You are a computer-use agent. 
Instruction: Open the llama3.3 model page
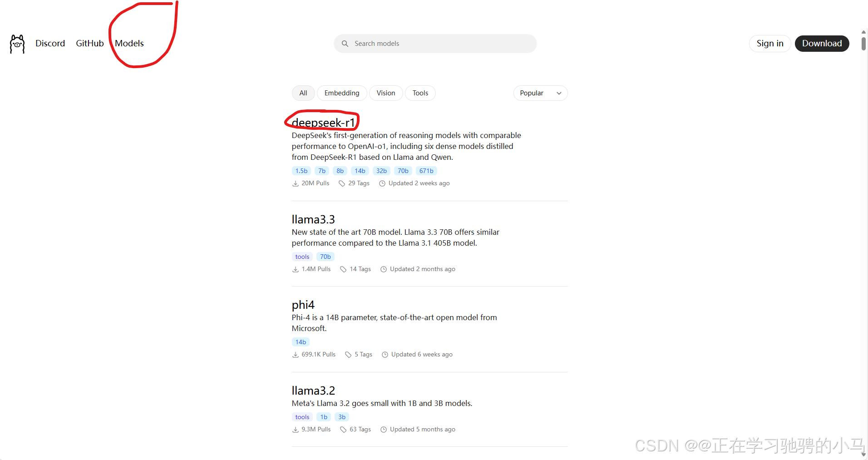pos(313,219)
